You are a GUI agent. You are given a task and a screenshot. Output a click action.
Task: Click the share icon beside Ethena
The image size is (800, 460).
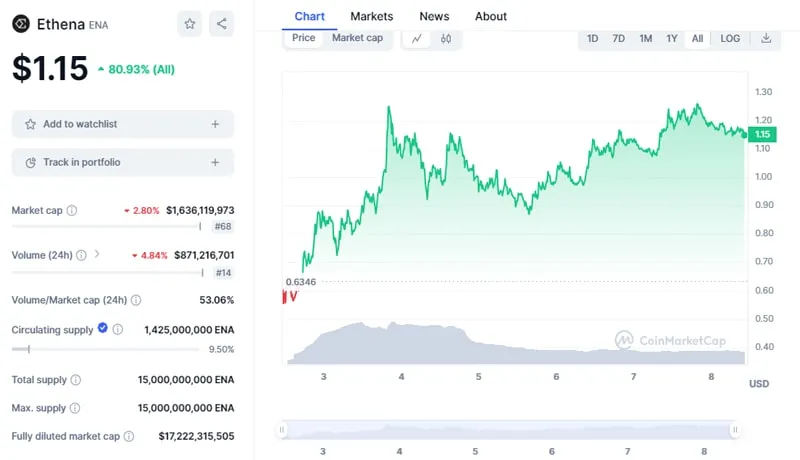221,23
